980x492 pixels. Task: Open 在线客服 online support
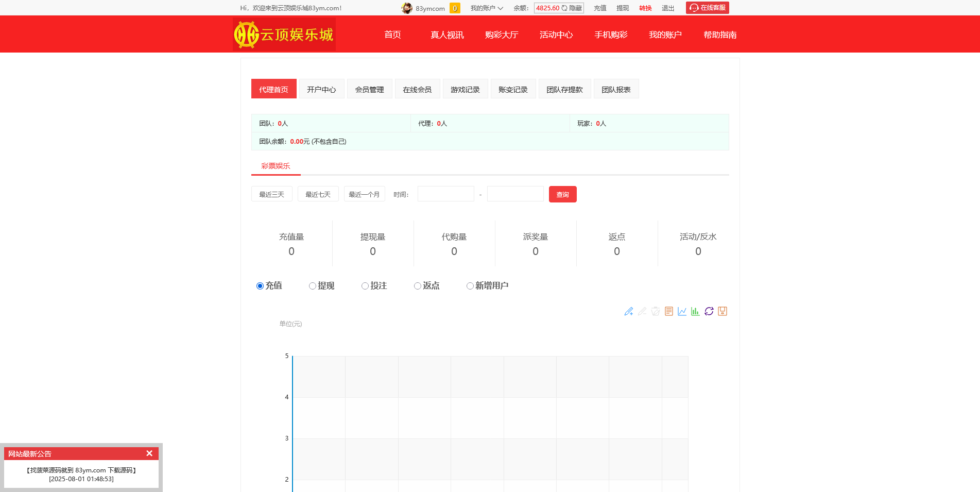tap(707, 8)
